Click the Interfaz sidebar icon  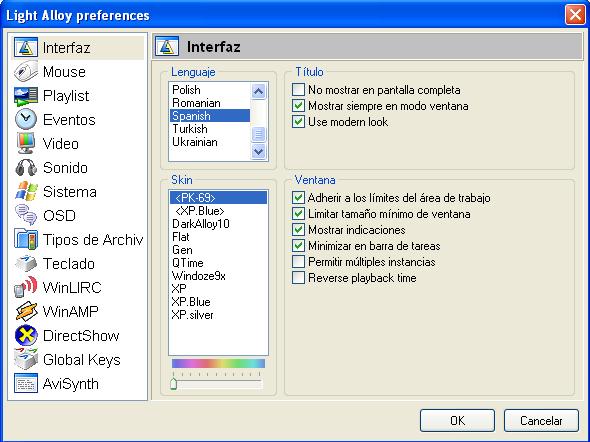26,48
